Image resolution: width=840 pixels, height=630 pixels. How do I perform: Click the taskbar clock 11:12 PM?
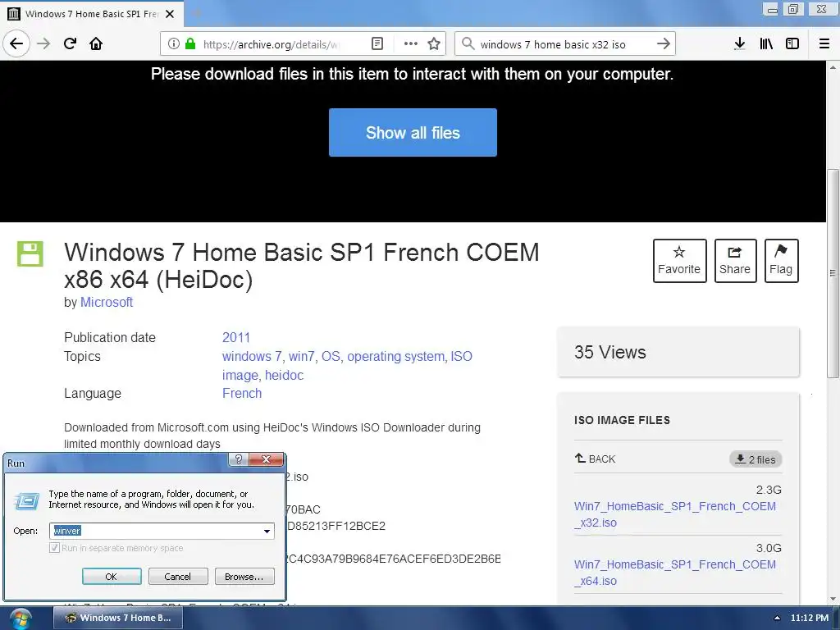810,618
